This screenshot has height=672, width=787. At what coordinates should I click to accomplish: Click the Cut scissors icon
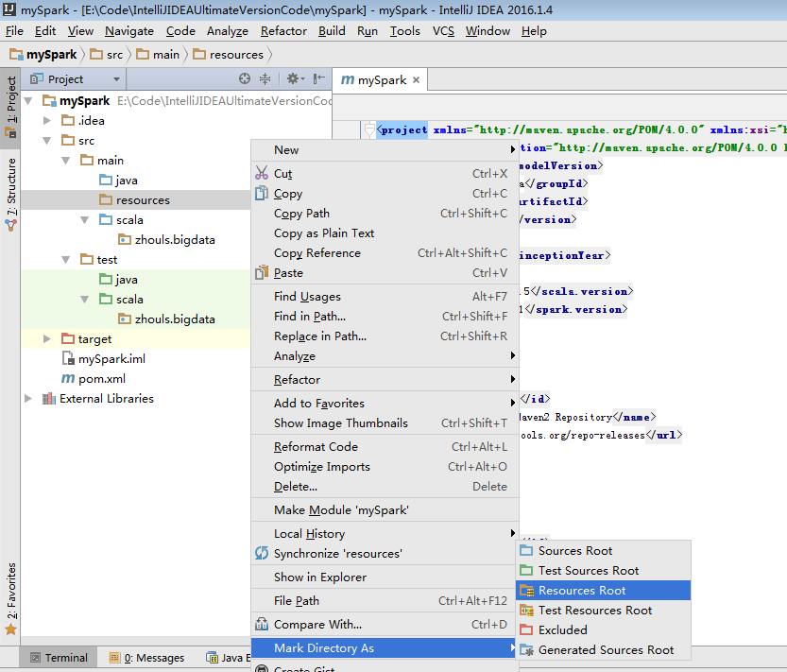262,173
